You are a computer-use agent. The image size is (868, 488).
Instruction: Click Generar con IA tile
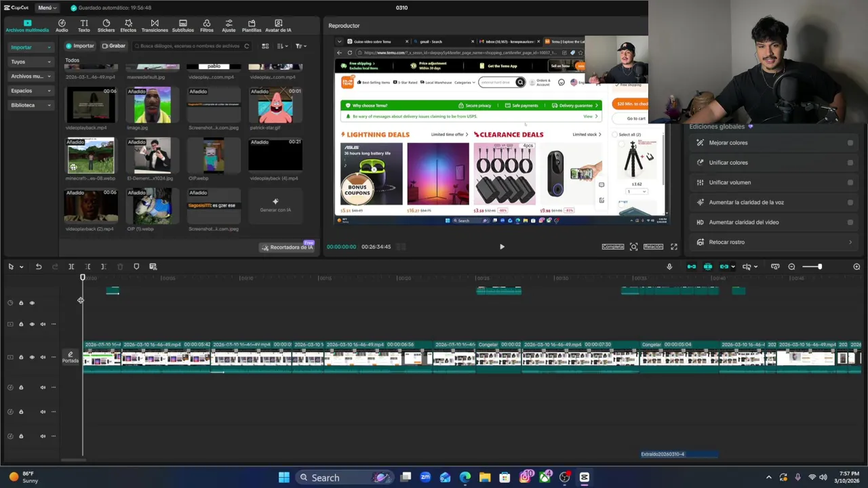[x=275, y=205]
